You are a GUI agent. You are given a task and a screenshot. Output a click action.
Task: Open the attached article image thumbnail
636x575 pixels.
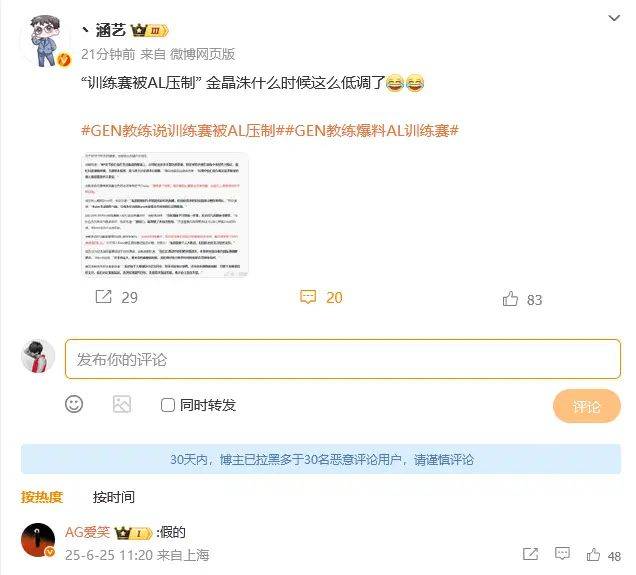[x=165, y=215]
